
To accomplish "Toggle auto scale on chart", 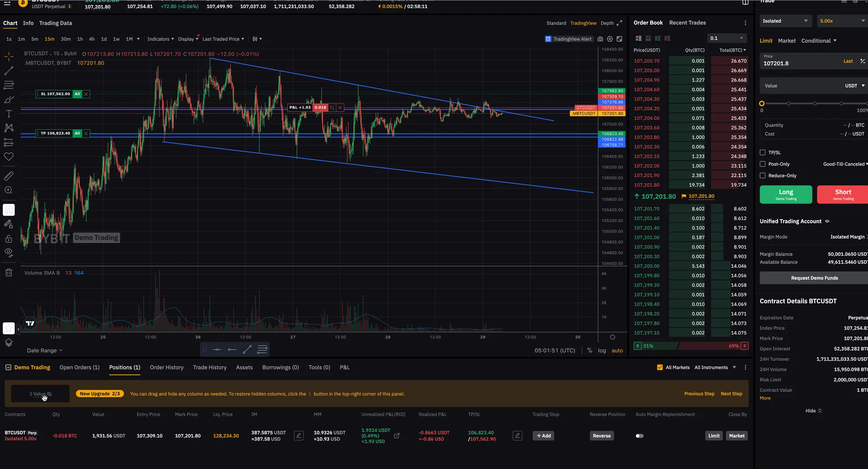I will coord(617,351).
